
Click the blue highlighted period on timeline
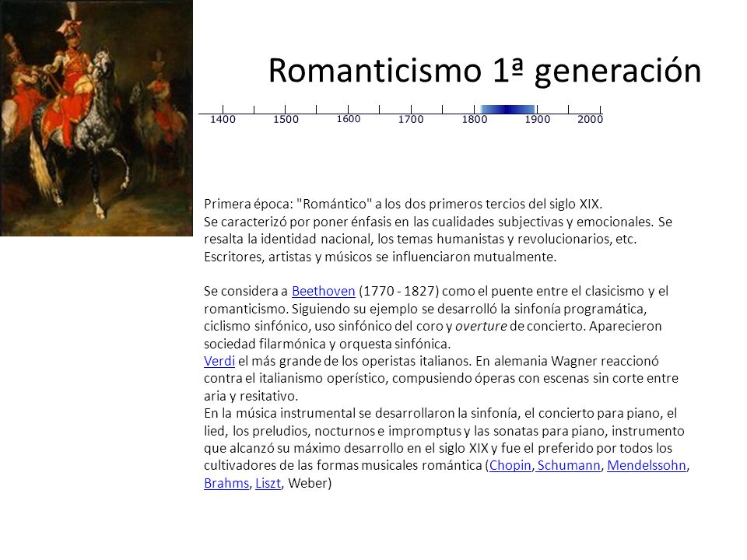tap(508, 110)
